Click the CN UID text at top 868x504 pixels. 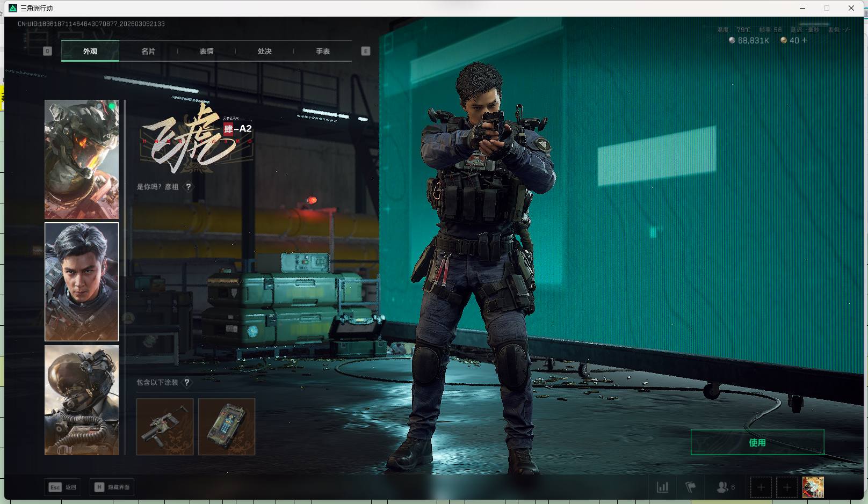(x=91, y=24)
